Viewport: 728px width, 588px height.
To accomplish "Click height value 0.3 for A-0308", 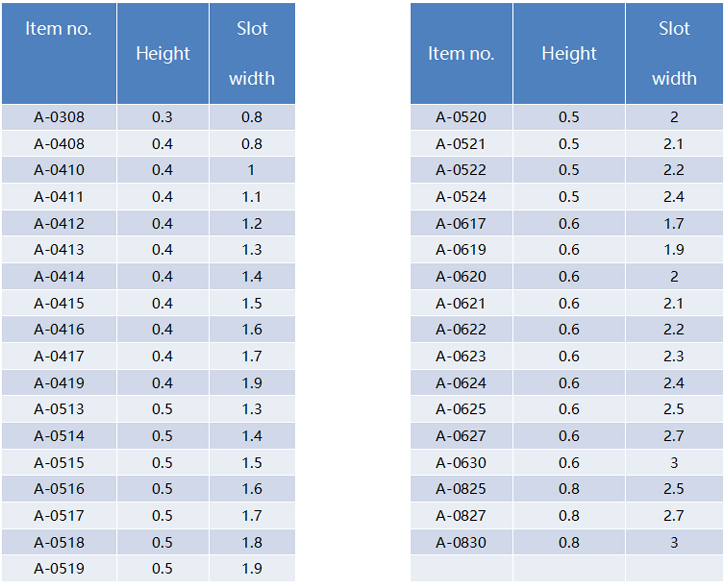I will (163, 117).
